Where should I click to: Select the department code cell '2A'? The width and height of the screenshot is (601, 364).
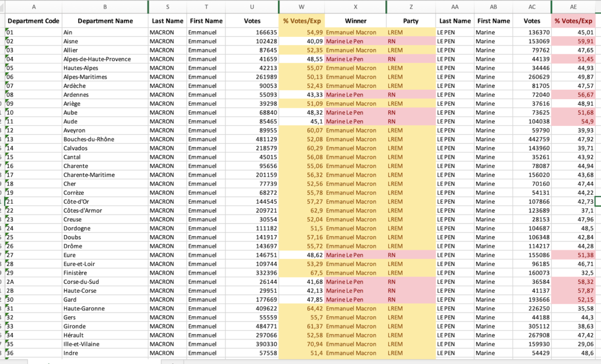pyautogui.click(x=34, y=281)
